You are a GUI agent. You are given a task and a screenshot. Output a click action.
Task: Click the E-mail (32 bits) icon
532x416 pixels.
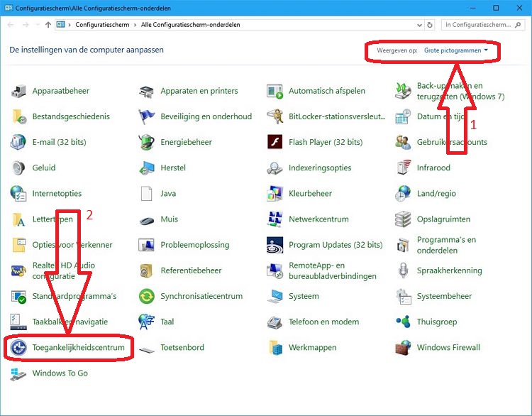pos(18,142)
